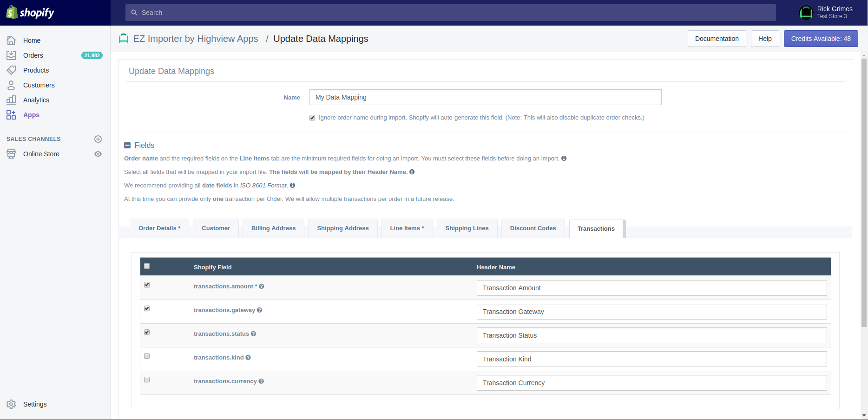Click the Credits Available: 48 button

click(821, 39)
